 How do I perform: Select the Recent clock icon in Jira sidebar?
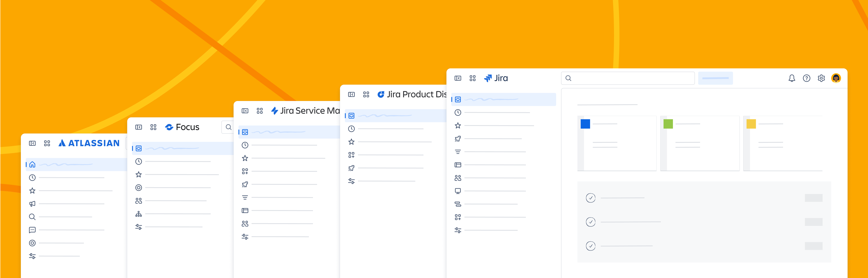coord(458,112)
